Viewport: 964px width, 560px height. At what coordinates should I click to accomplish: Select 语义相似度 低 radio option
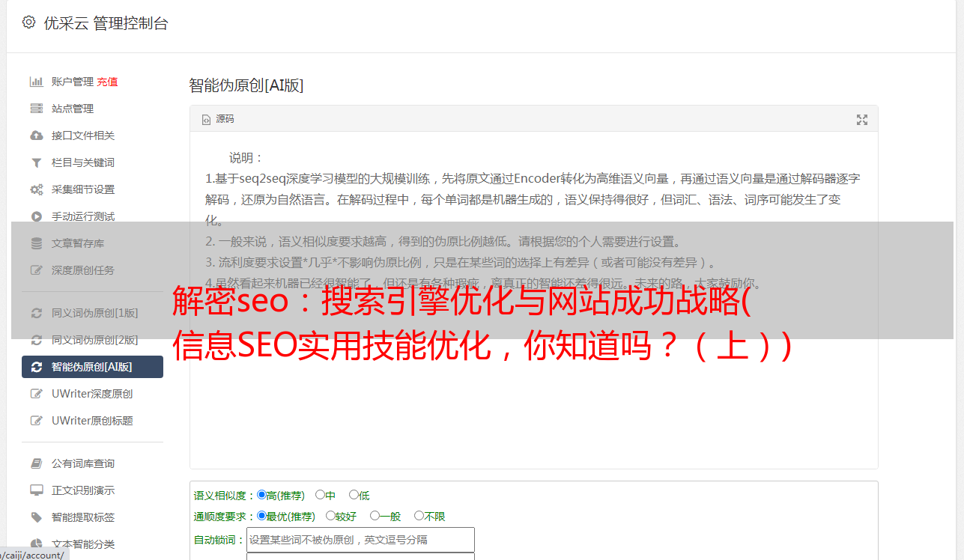(354, 495)
